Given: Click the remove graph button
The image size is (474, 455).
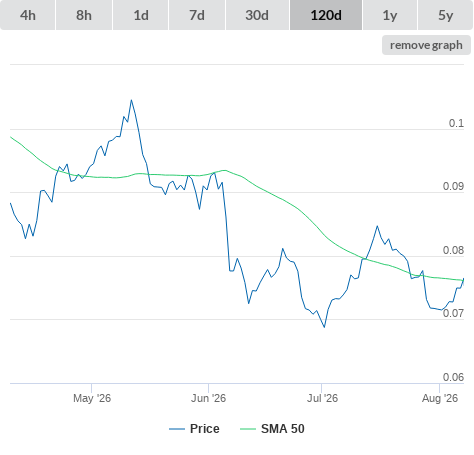Looking at the screenshot, I should click(426, 45).
